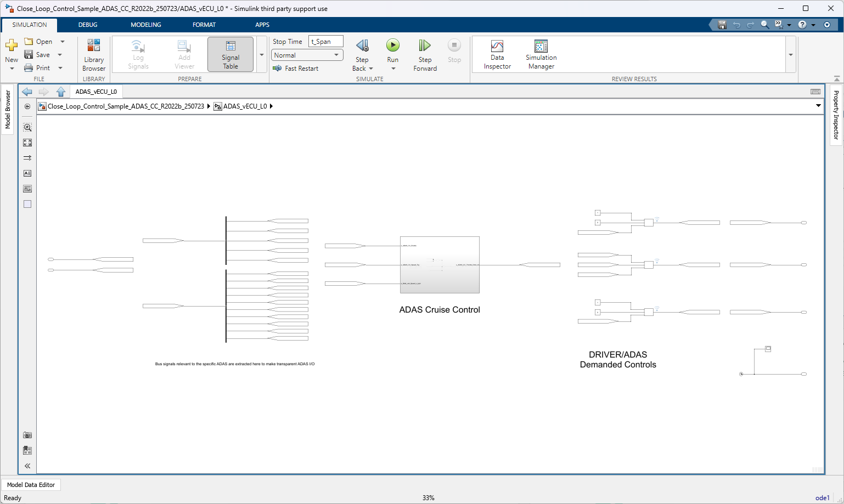
Task: Click the Hide/Show Explorer Bar icon
Action: click(27, 106)
